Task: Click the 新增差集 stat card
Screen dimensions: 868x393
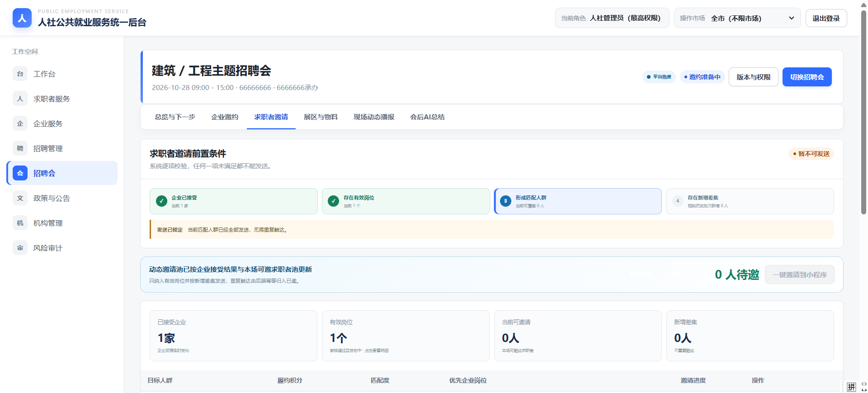Action: point(750,336)
